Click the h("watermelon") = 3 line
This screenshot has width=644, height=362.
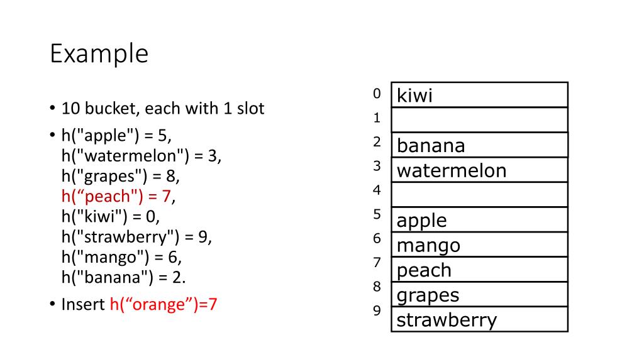click(142, 156)
